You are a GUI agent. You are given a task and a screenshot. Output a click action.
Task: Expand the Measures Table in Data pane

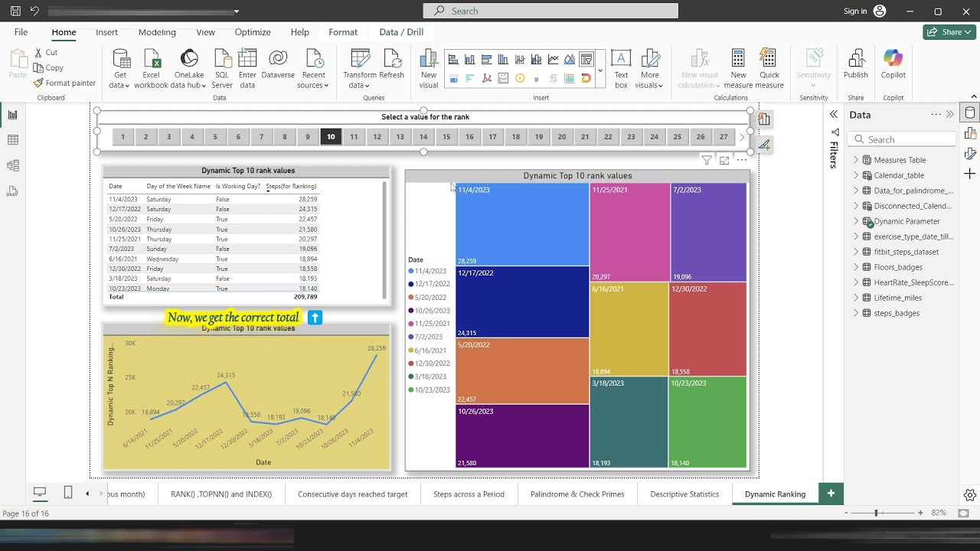[856, 160]
